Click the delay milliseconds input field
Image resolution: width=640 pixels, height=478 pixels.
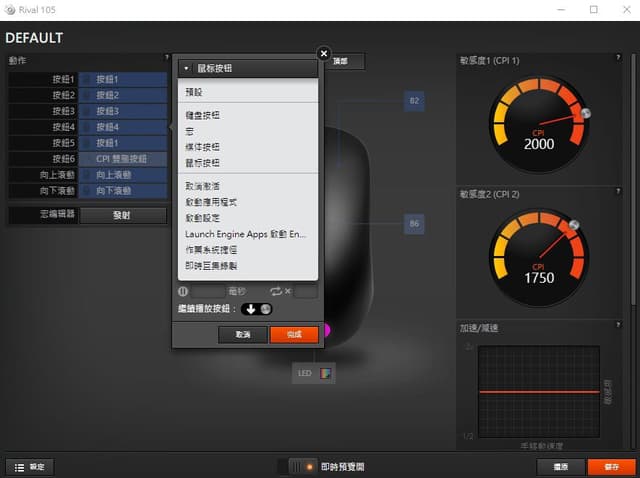point(208,291)
